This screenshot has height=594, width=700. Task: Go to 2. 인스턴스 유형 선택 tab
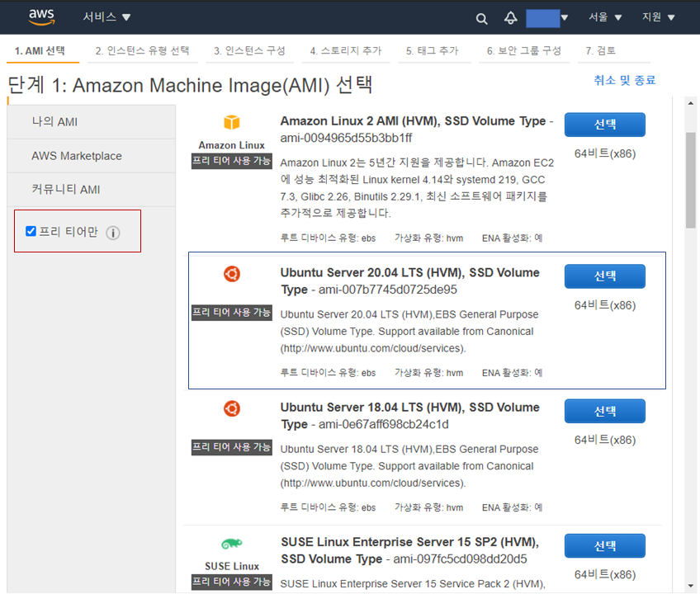click(x=142, y=51)
